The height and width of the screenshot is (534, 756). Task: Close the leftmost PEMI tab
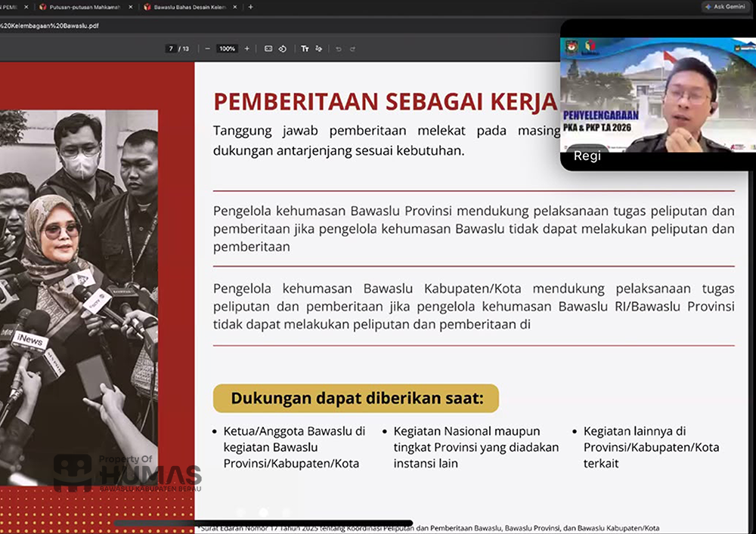coord(26,8)
